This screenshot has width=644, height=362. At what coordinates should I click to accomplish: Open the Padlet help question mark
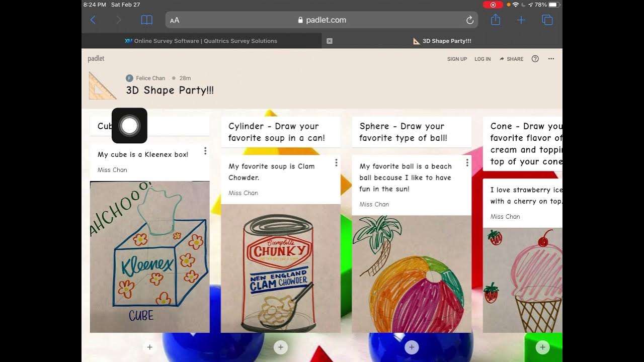pos(535,59)
